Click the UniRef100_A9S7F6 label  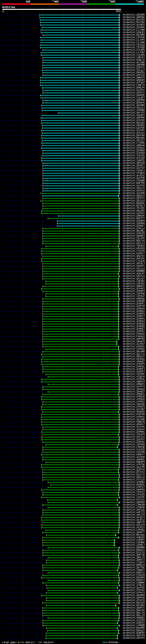click(134, 638)
